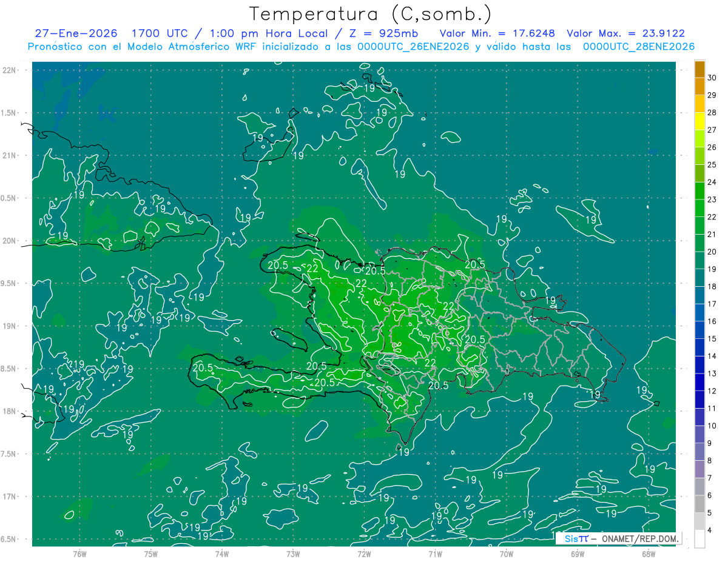
Task: Click the '76W' longitude axis label
Action: pos(79,554)
